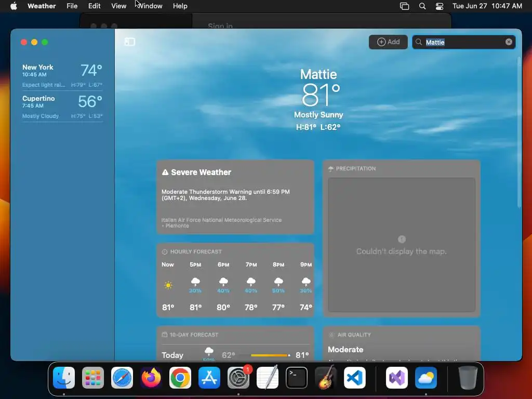The width and height of the screenshot is (532, 399).
Task: Click Sign in text in the background window
Action: click(x=220, y=26)
